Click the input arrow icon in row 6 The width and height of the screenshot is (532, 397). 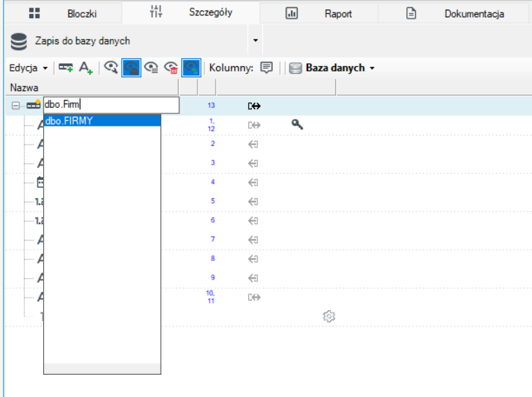pyautogui.click(x=253, y=221)
